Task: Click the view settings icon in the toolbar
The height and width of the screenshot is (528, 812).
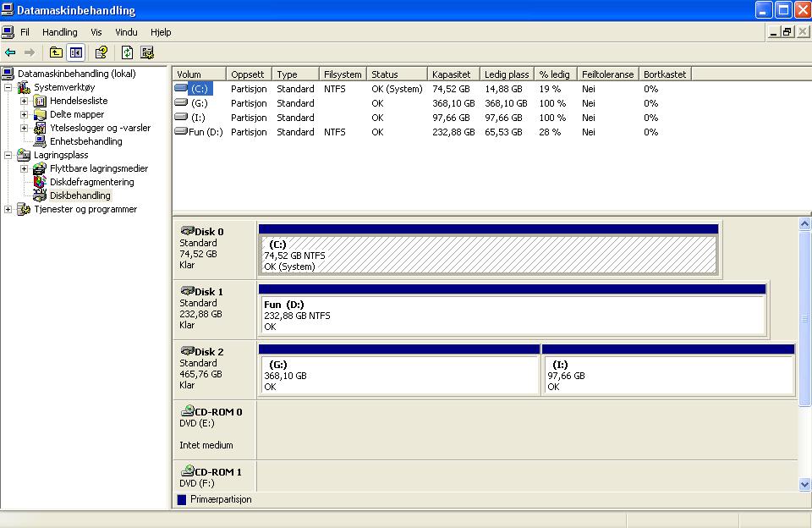Action: tap(147, 52)
